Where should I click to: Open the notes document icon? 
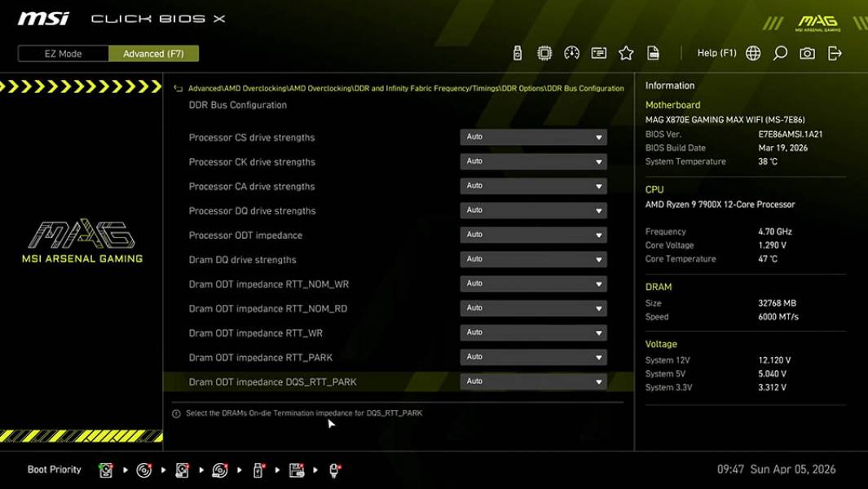654,52
